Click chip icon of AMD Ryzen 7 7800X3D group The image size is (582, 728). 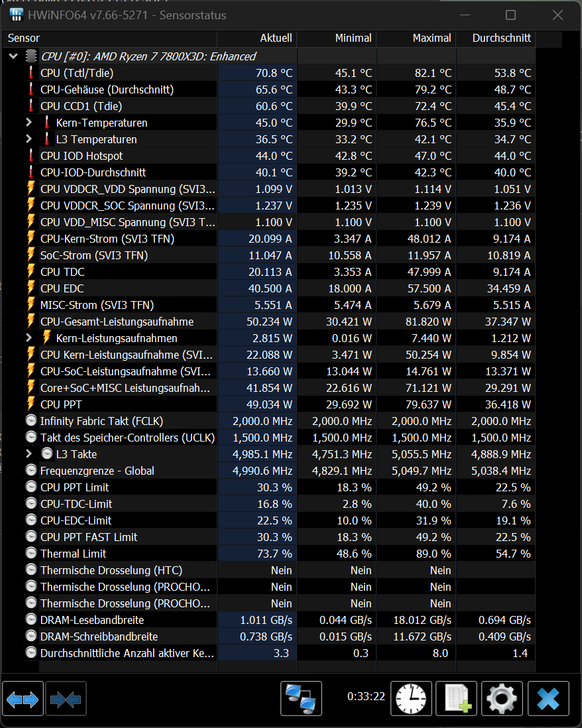pos(31,56)
